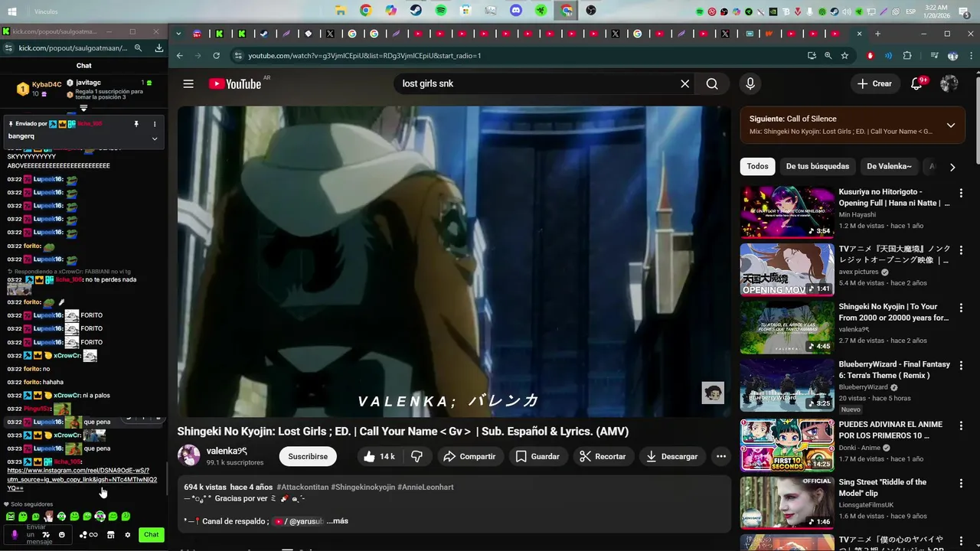Image resolution: width=980 pixels, height=551 pixels.
Task: Open OBS Studio from the taskbar
Action: tap(591, 10)
